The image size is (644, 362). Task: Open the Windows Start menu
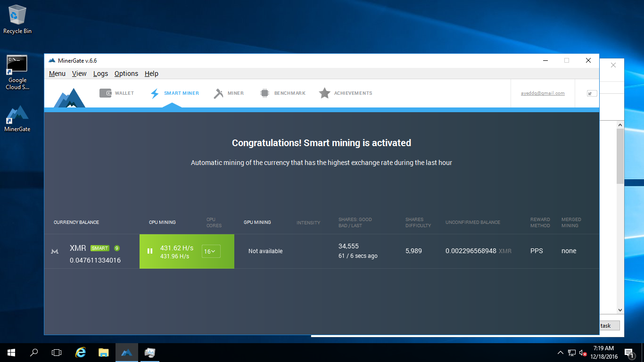[x=11, y=352]
